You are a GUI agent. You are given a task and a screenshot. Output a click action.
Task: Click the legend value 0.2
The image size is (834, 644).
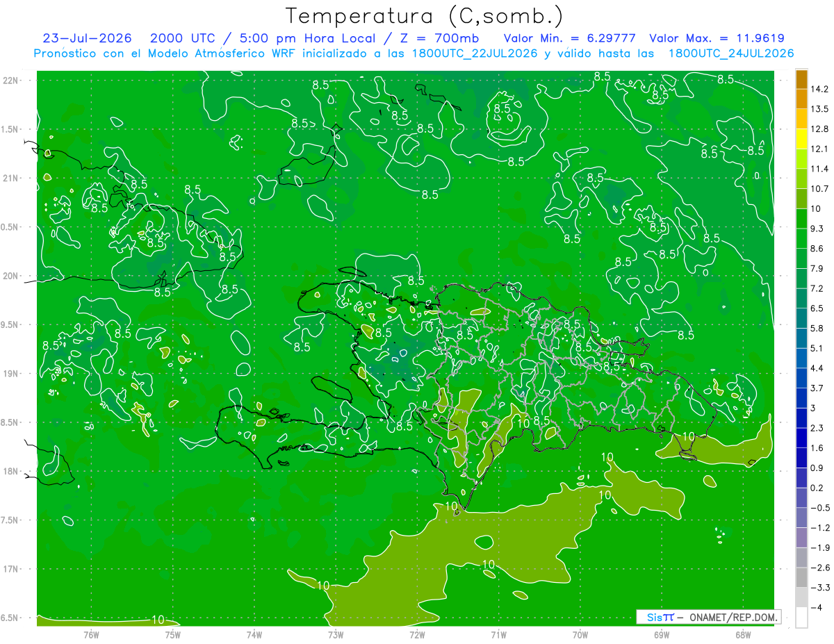pyautogui.click(x=818, y=488)
